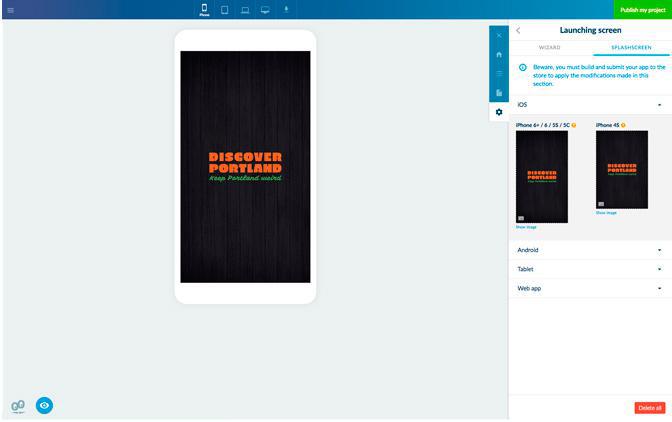Click the iPhone 6+ / 6 / 5S / 5C help icon
672x422 pixels.
point(574,126)
